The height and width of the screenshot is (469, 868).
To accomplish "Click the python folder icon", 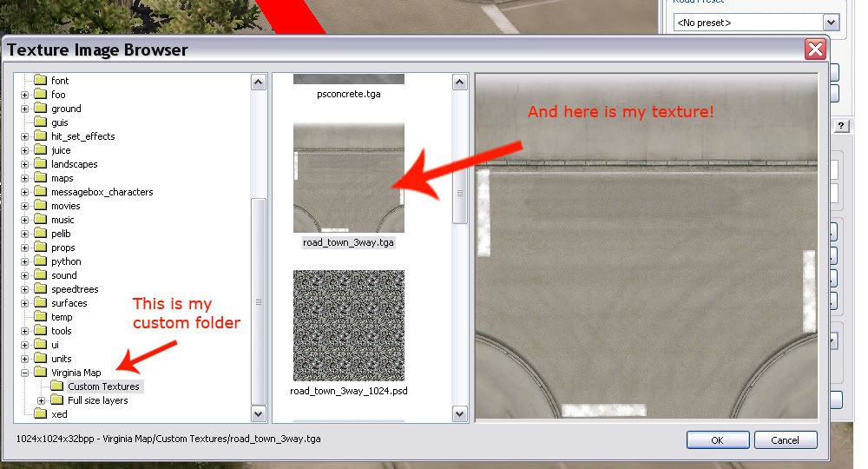I will (x=40, y=261).
